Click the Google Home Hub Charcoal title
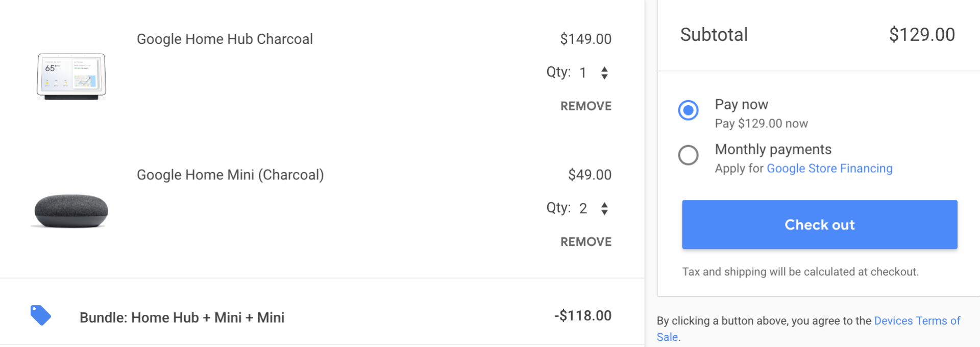 [x=225, y=39]
